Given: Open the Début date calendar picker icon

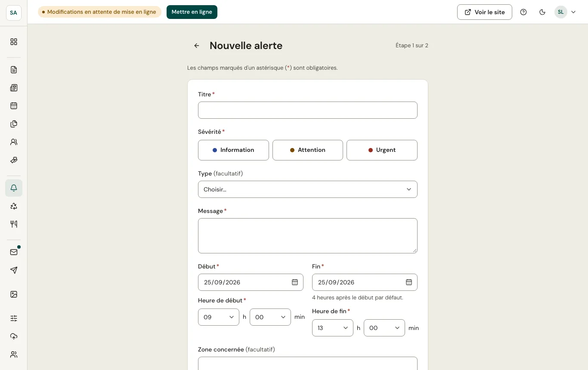Looking at the screenshot, I should pyautogui.click(x=295, y=282).
